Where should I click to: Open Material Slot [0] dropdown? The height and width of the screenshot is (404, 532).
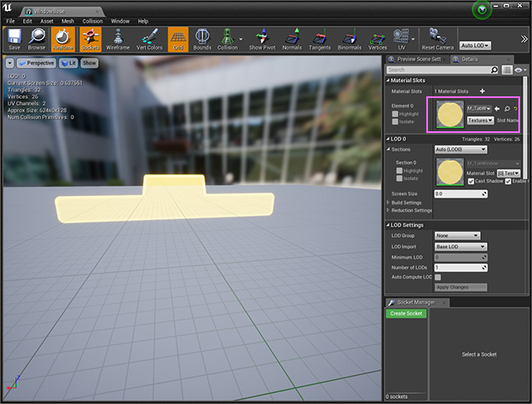tap(508, 173)
